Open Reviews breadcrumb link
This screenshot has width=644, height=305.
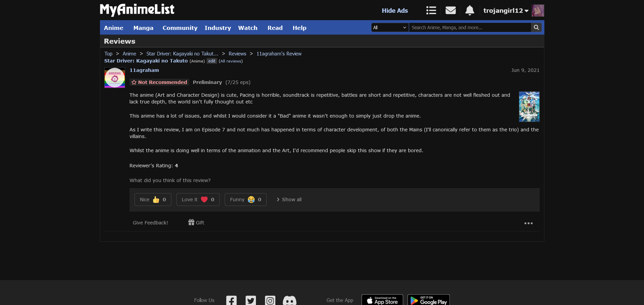coord(237,54)
